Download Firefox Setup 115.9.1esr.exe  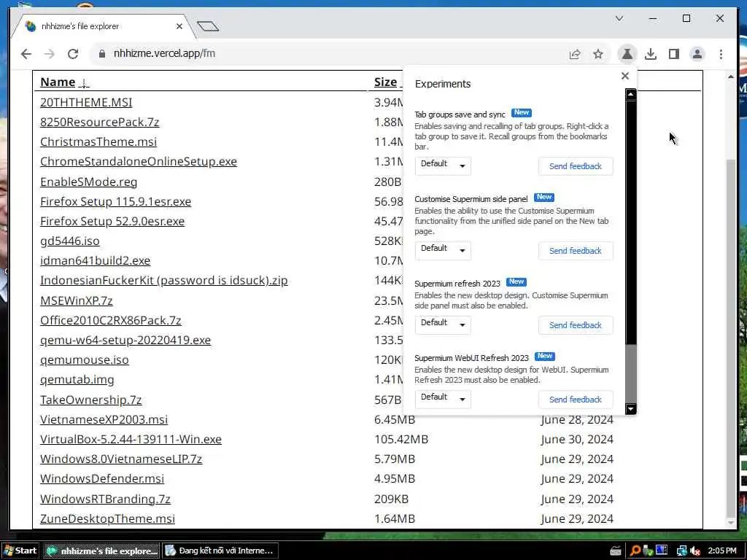click(115, 201)
